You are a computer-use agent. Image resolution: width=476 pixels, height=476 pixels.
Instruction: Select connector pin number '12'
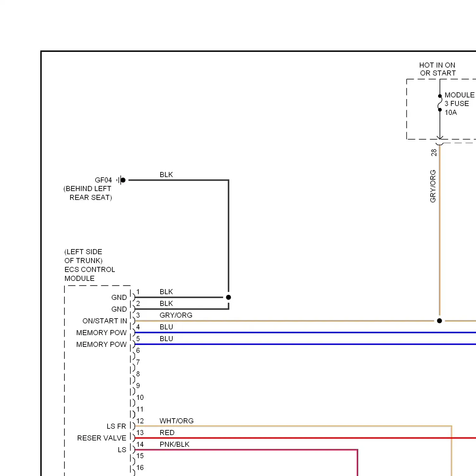click(140, 421)
